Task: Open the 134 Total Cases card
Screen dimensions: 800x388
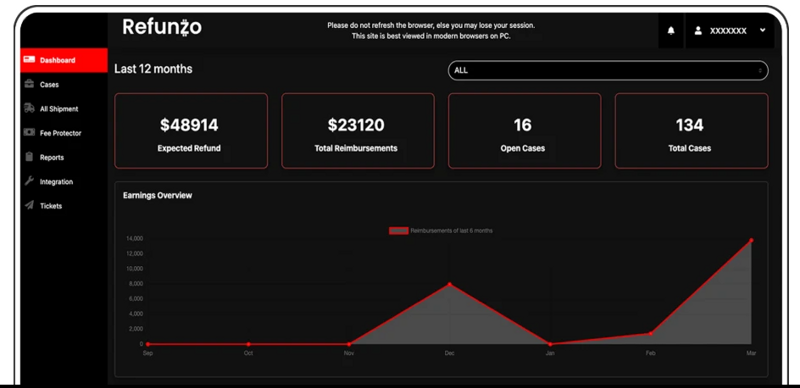Action: 691,131
